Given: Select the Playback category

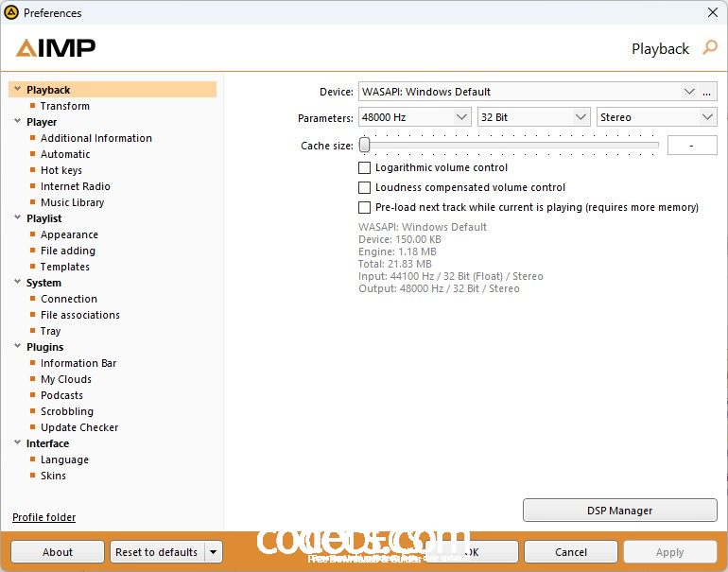Looking at the screenshot, I should pyautogui.click(x=113, y=90).
